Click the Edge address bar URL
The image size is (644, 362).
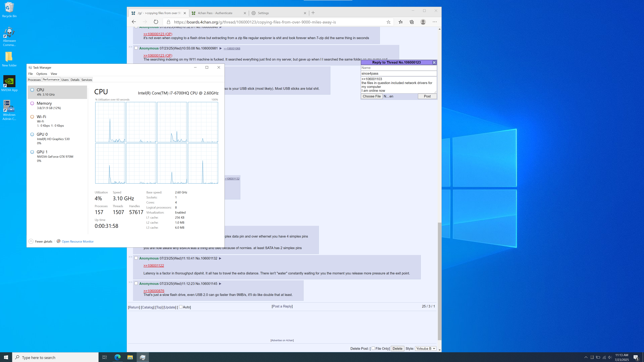[x=255, y=22]
